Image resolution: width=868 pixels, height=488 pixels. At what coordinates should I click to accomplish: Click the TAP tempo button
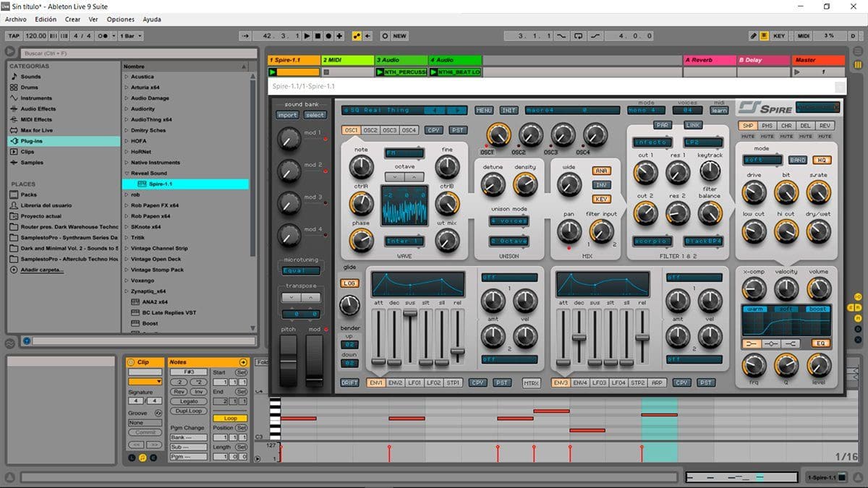pos(14,35)
